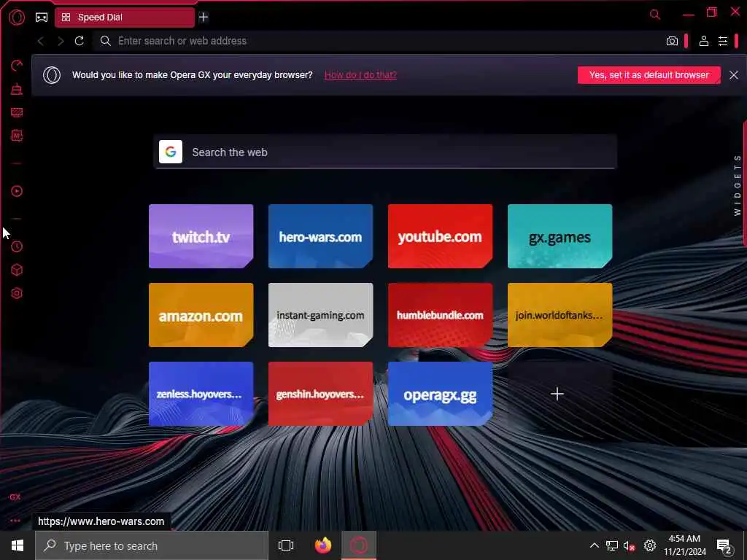Click the muted volume tray icon

(x=630, y=545)
